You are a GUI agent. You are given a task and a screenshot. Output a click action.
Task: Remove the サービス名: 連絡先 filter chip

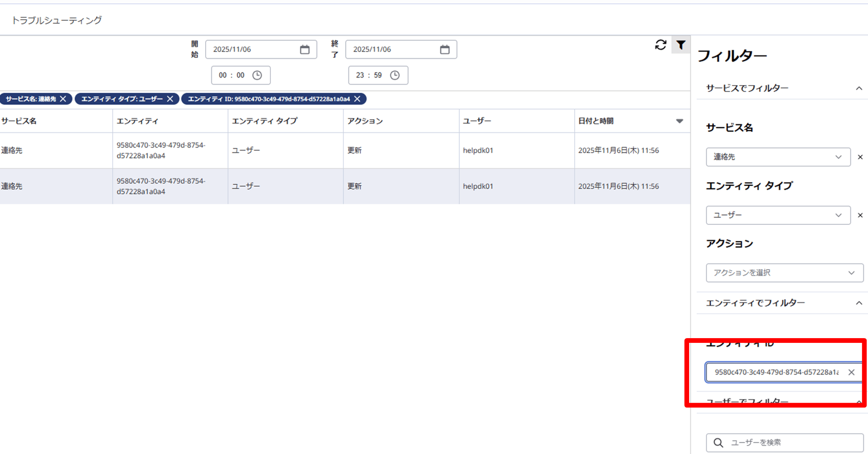[x=63, y=99]
